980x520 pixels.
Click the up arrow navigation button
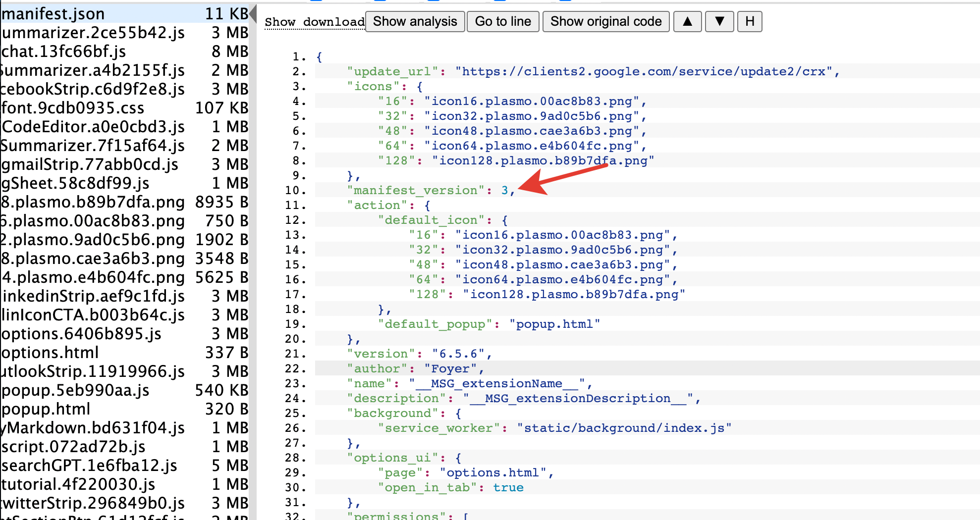pyautogui.click(x=687, y=21)
